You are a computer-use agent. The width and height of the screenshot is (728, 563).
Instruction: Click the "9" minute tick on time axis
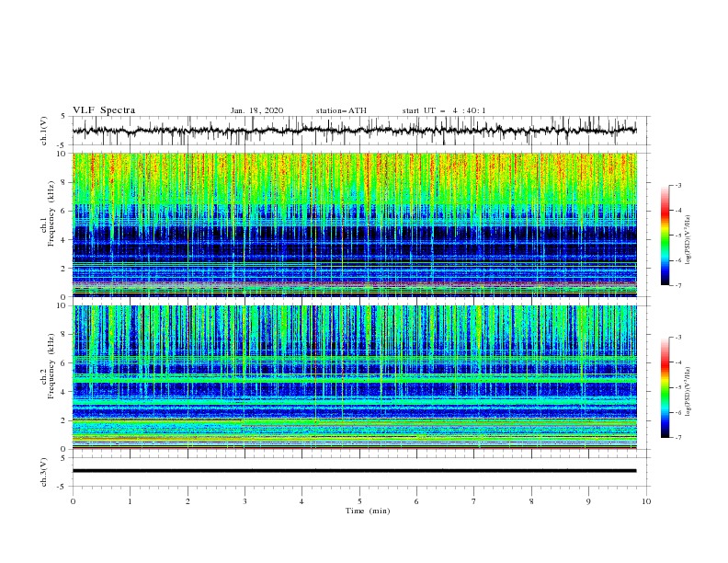pyautogui.click(x=588, y=501)
